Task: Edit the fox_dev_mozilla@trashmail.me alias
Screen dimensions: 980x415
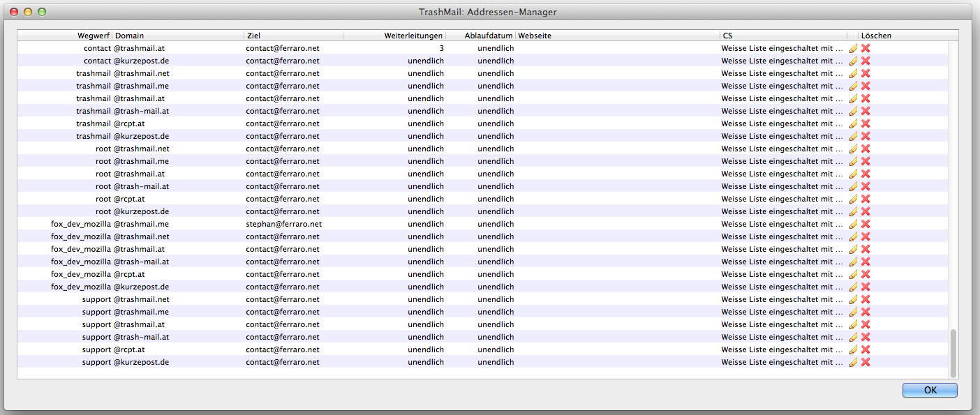Action: tap(853, 224)
